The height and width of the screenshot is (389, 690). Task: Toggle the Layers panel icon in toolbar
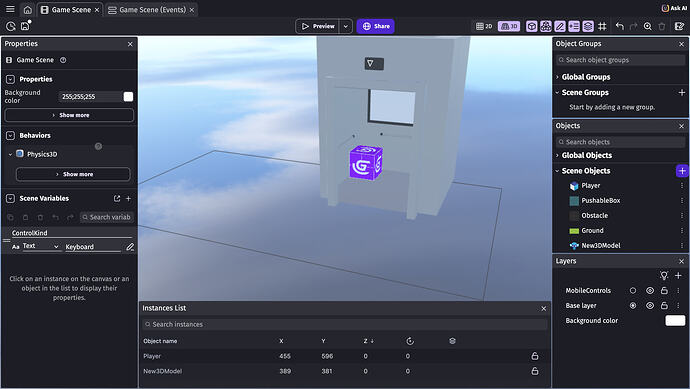[588, 26]
